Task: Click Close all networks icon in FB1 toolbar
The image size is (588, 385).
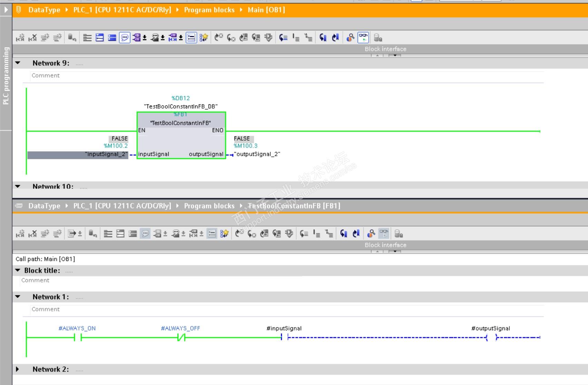Action: pyautogui.click(x=133, y=234)
